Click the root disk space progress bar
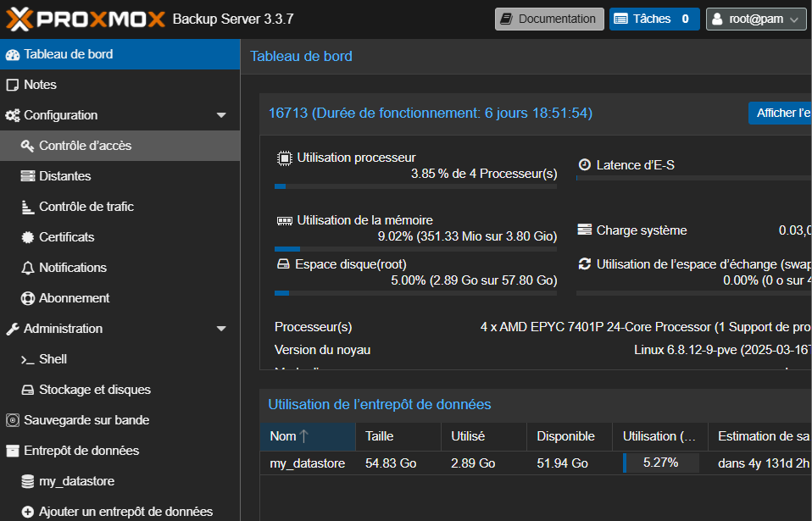The height and width of the screenshot is (521, 812). tap(416, 293)
